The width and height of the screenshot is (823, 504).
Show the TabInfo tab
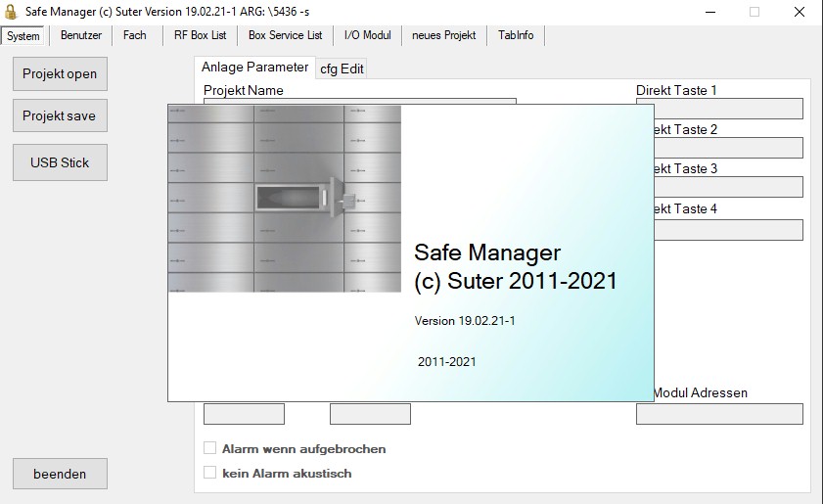[515, 35]
